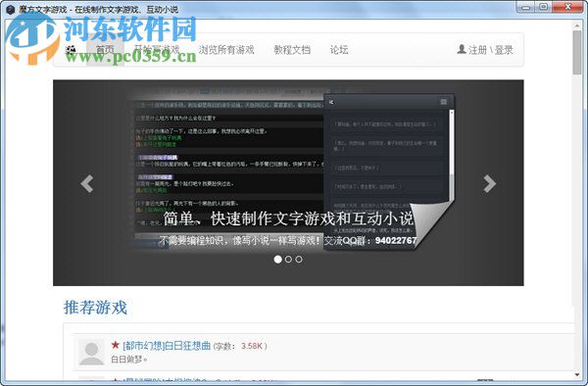
Task: Click 注册 \ 登录 link
Action: click(x=491, y=50)
